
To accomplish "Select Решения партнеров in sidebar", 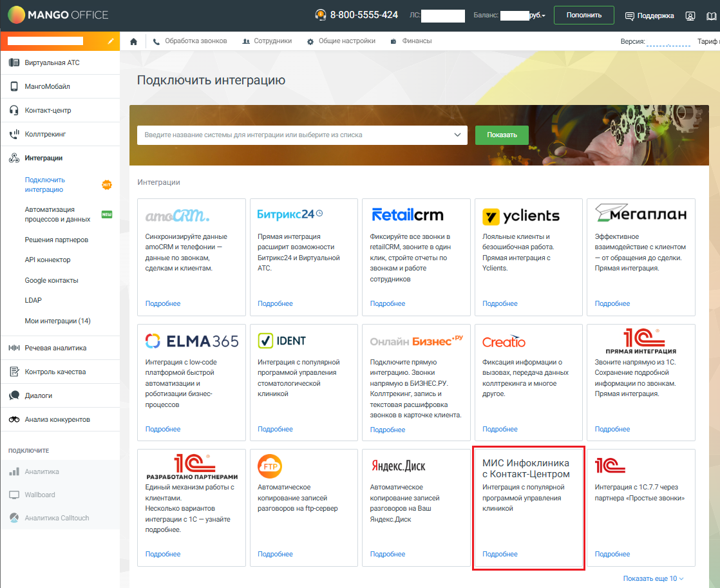I will coord(57,240).
